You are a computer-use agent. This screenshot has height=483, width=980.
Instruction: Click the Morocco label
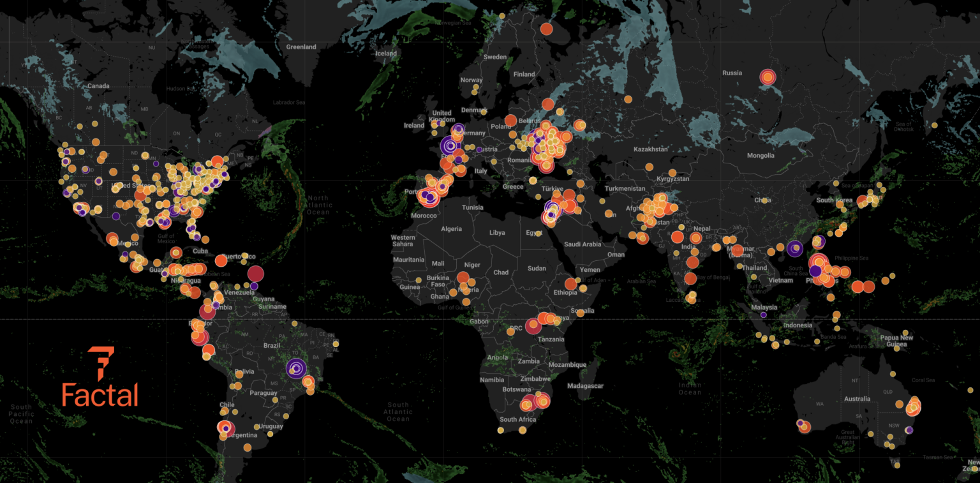pos(424,216)
